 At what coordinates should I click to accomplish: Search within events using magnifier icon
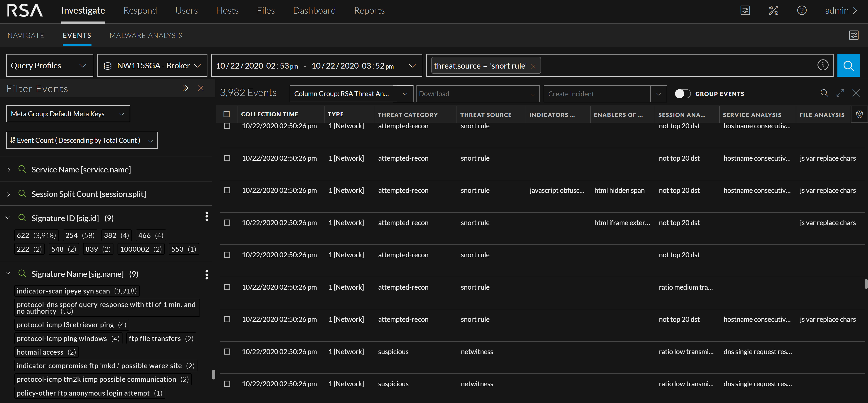(824, 93)
